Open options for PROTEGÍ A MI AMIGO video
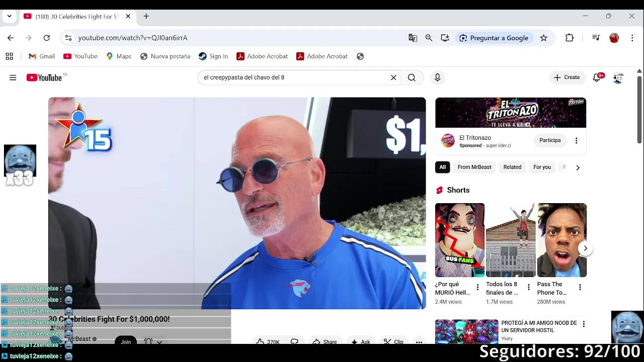This screenshot has height=362, width=644. pos(584,324)
